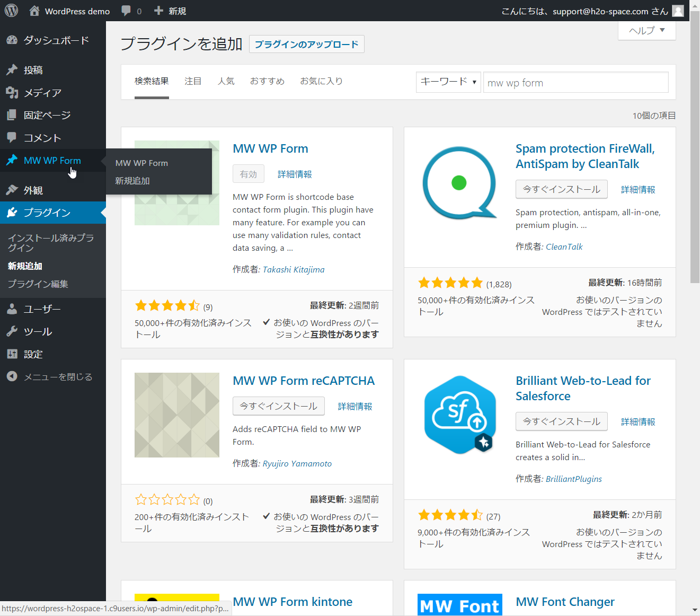Collapse menu with メニューを閉じる
Screen dimensions: 700x616
pos(50,377)
